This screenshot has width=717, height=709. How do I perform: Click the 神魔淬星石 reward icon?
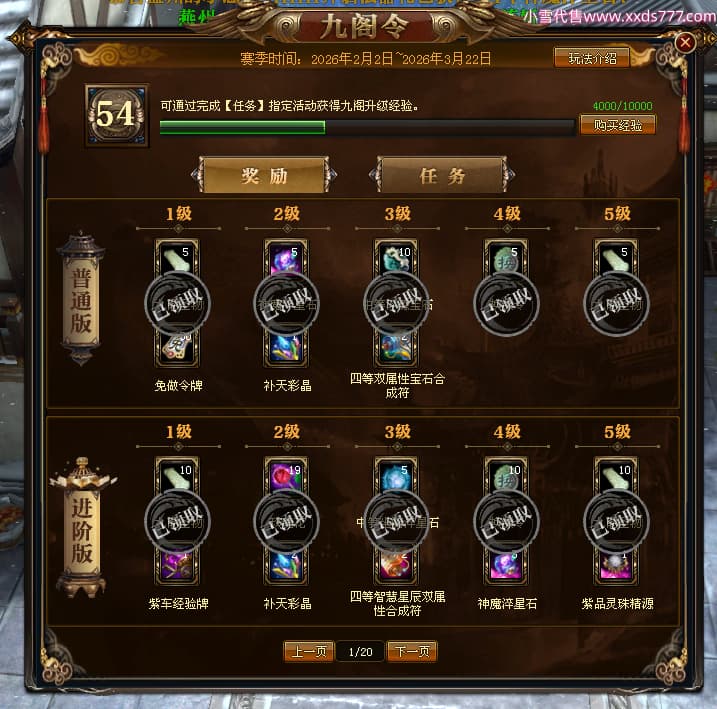coord(506,566)
